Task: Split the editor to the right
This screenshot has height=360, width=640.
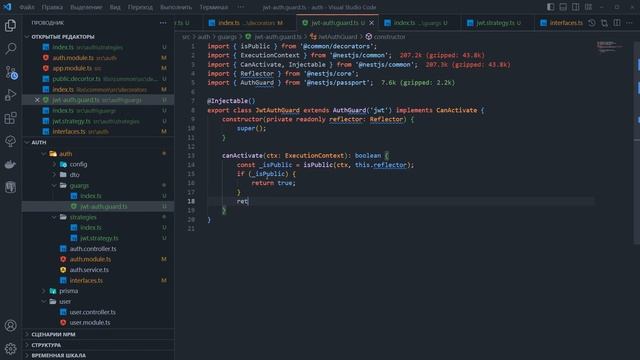Action: [617, 23]
